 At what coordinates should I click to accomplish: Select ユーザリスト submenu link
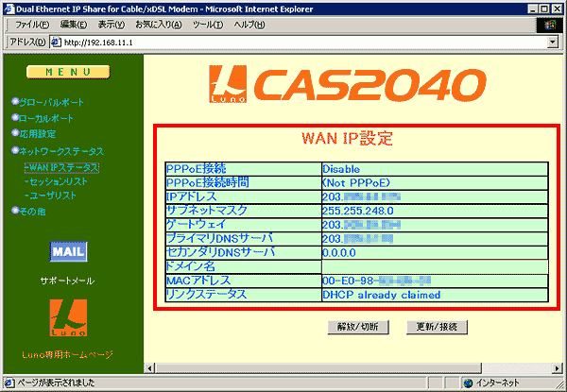tap(51, 196)
